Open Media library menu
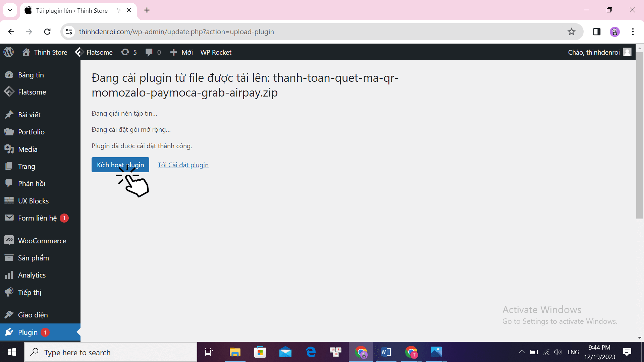Image resolution: width=644 pixels, height=362 pixels. point(40,149)
